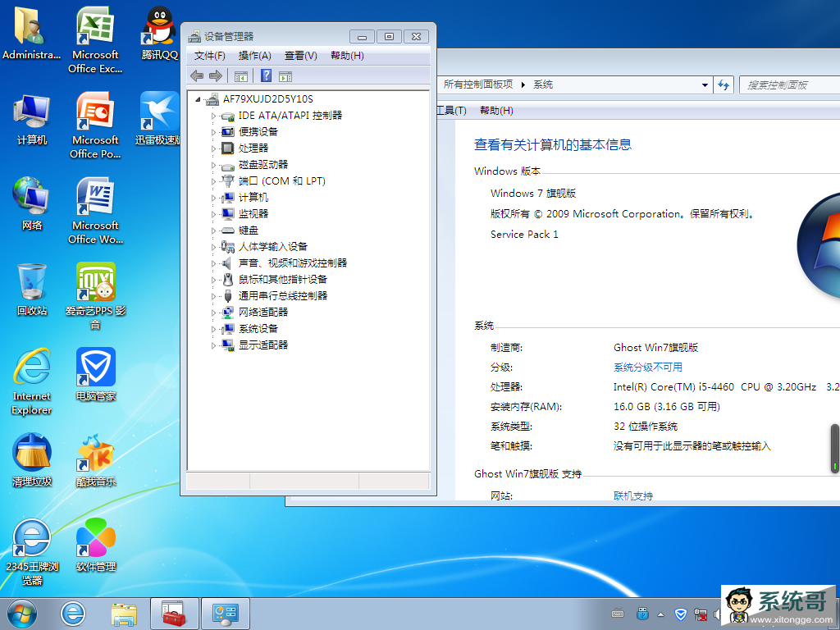Click the 搜索控制面板 search box

point(789,85)
